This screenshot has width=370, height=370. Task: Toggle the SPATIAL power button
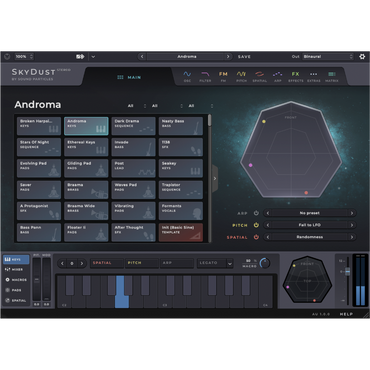coord(256,237)
